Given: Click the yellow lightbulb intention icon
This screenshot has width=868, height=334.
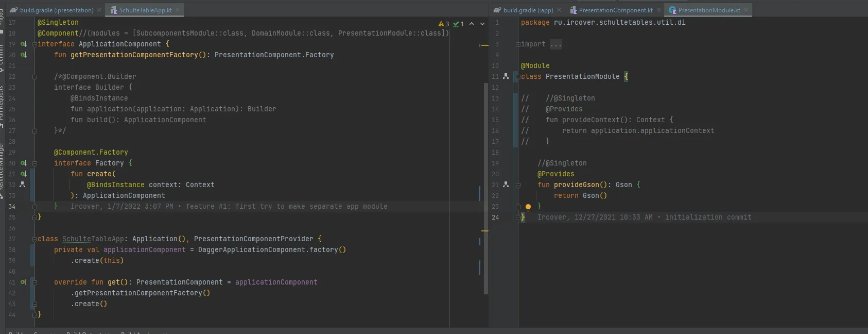Looking at the screenshot, I should click(x=528, y=207).
